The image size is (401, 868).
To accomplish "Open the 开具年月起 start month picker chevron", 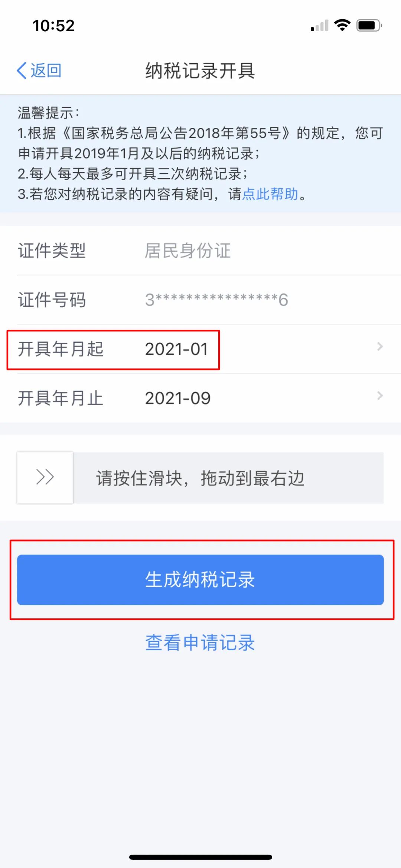I will click(x=380, y=347).
